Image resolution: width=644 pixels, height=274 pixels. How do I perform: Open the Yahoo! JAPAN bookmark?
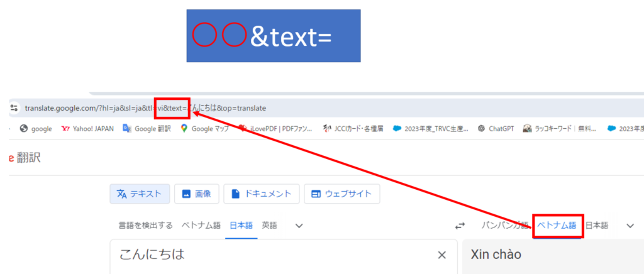pyautogui.click(x=87, y=129)
